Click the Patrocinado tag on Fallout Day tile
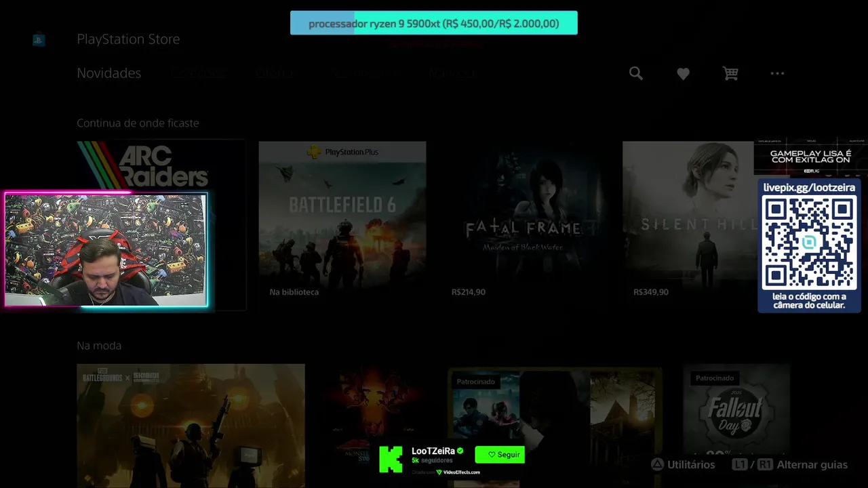Viewport: 868px width, 488px height. click(715, 378)
